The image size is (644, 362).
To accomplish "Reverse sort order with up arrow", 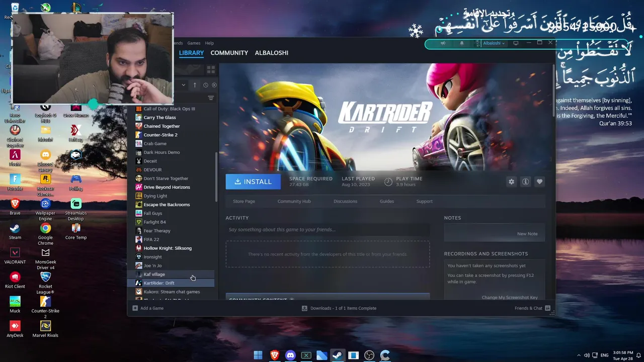I will pyautogui.click(x=195, y=85).
